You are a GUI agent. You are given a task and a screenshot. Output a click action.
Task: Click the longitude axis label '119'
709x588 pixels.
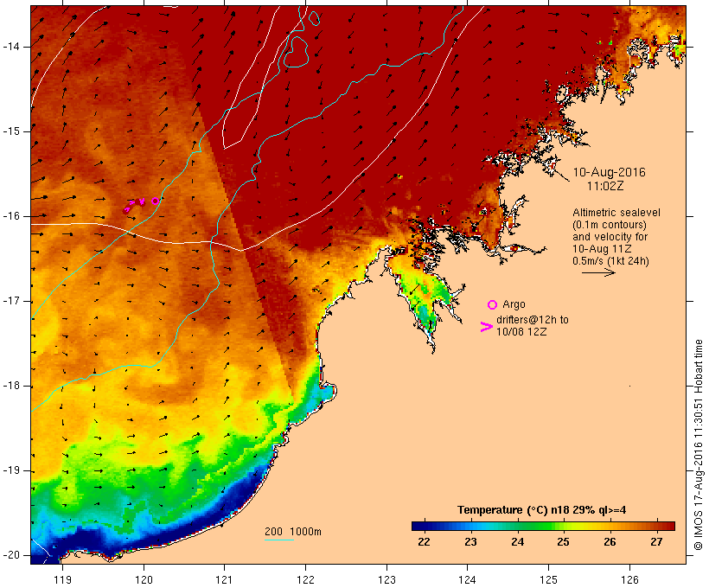pos(62,579)
